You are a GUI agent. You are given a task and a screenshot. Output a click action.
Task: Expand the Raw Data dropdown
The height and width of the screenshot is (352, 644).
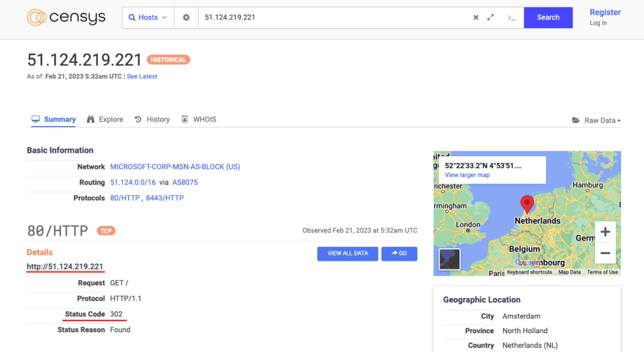click(x=596, y=120)
